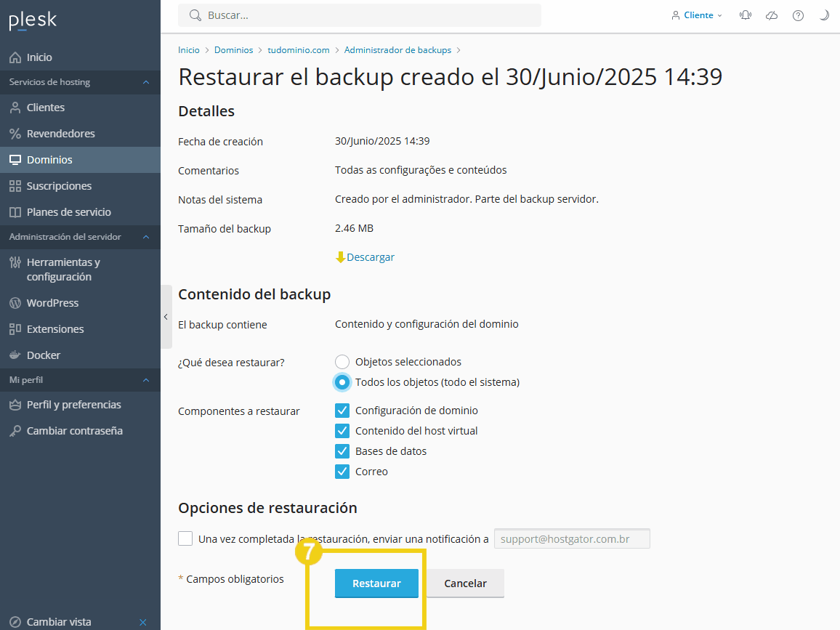The image size is (840, 630).
Task: Click the Revendedores percent icon
Action: coord(15,134)
